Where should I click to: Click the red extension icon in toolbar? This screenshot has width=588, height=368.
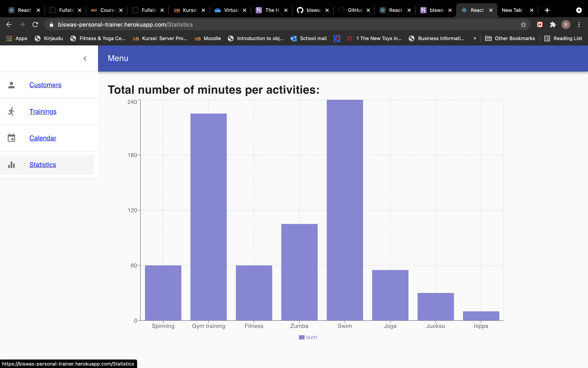click(x=540, y=25)
